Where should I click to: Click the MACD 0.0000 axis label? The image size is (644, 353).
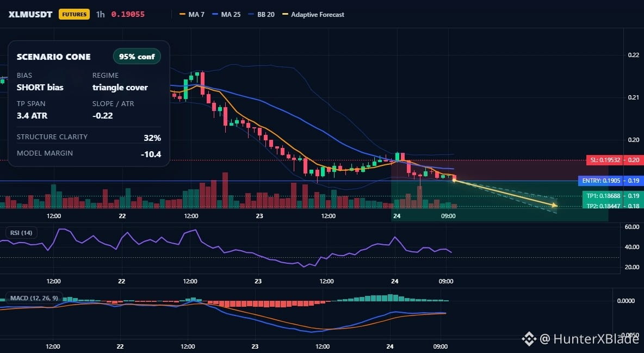[626, 301]
